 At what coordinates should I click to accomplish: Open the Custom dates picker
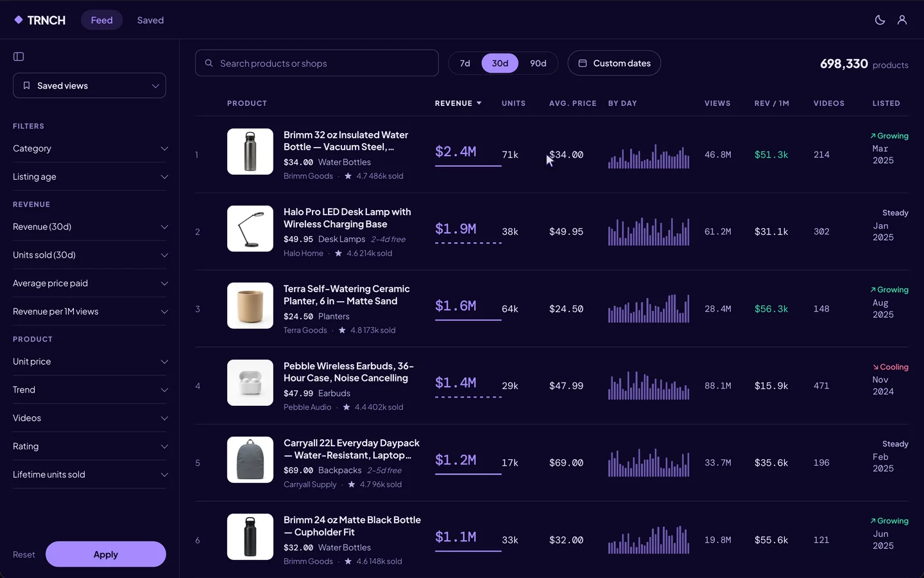pos(614,63)
